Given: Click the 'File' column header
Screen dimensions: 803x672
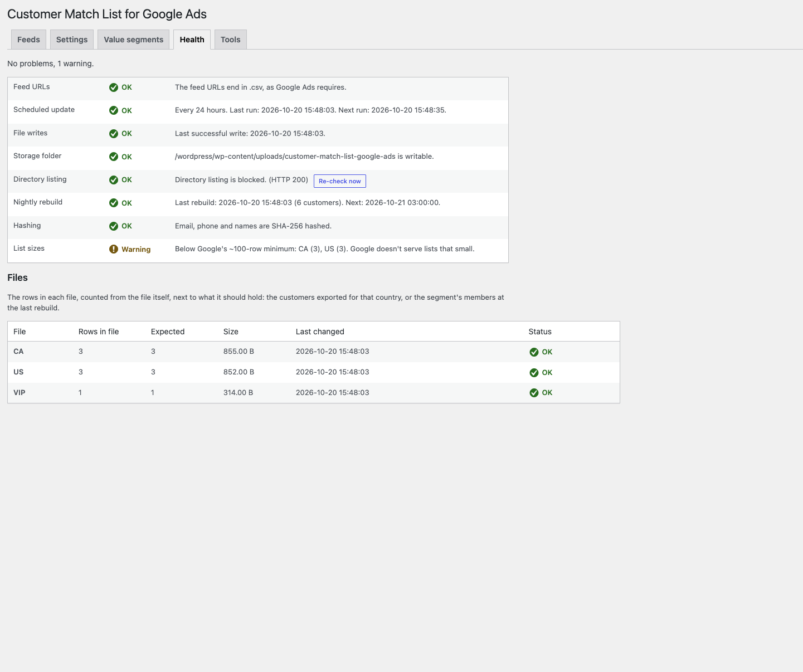Looking at the screenshot, I should [x=20, y=332].
